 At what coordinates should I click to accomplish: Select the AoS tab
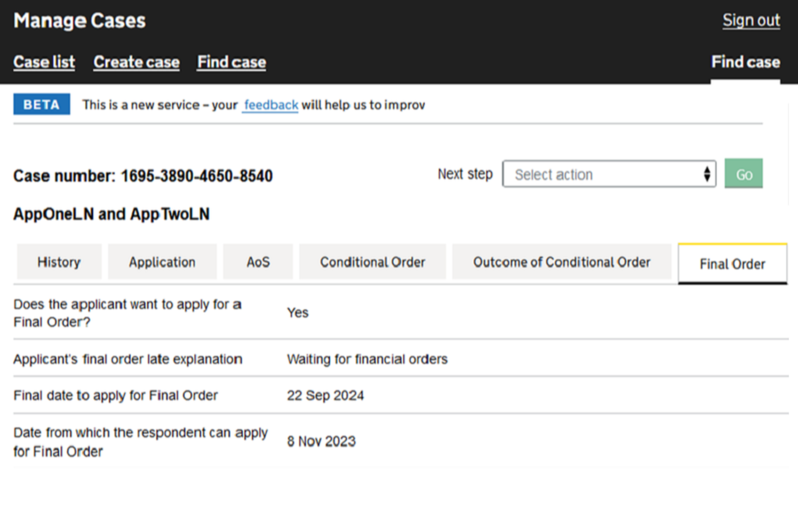click(258, 262)
